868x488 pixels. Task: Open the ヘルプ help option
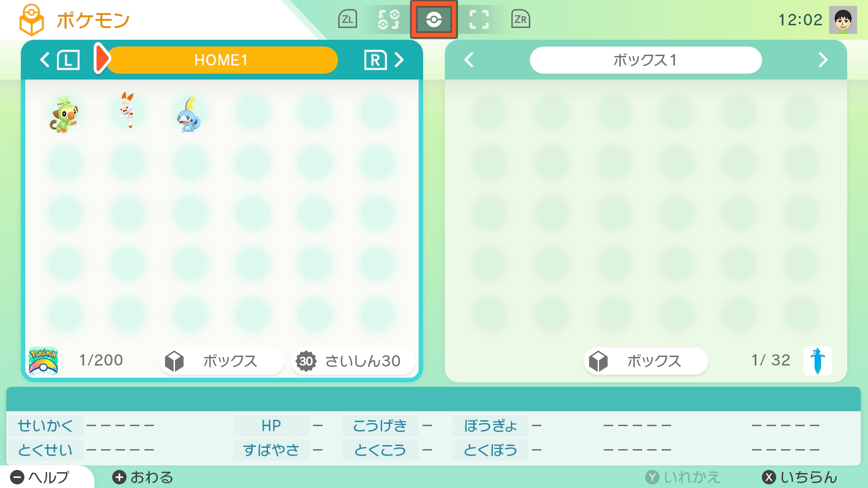click(x=40, y=477)
